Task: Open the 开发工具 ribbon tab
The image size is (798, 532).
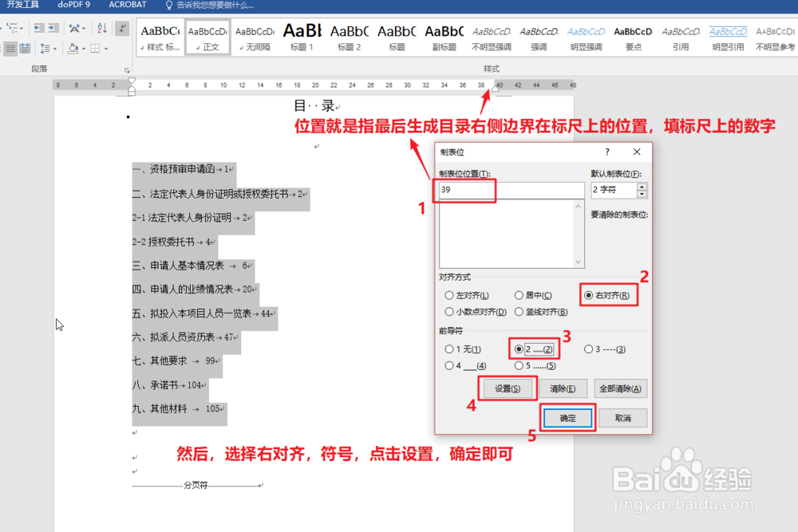Action: pos(22,5)
